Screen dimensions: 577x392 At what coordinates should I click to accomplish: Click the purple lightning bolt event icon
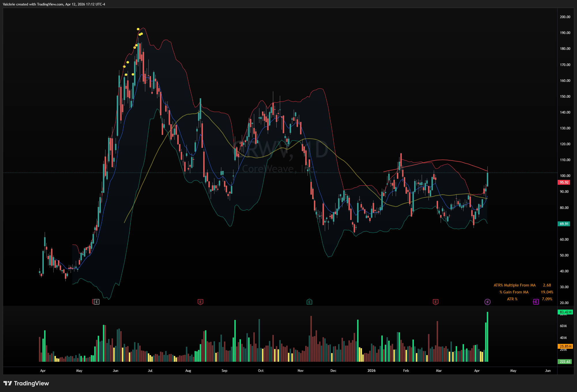point(487,302)
